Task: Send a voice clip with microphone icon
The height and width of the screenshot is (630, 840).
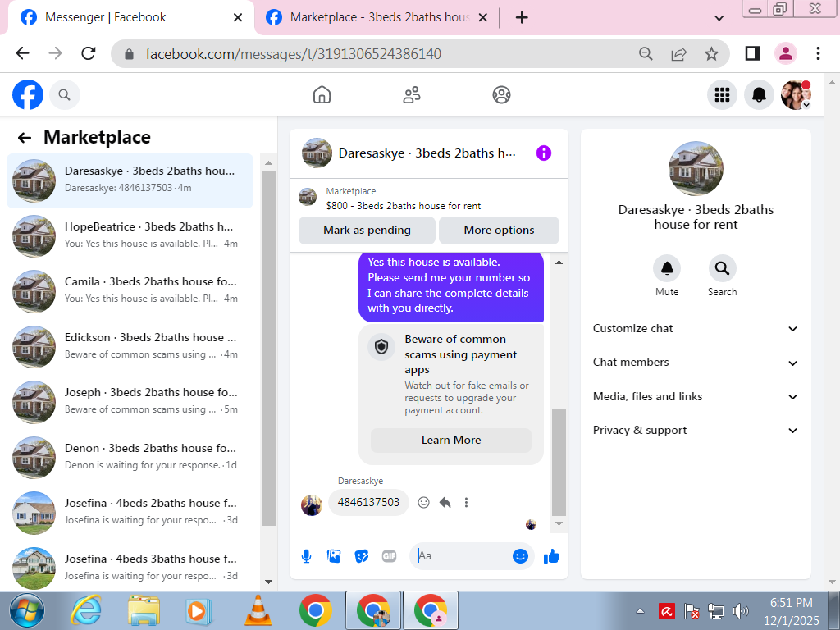Action: click(x=307, y=557)
